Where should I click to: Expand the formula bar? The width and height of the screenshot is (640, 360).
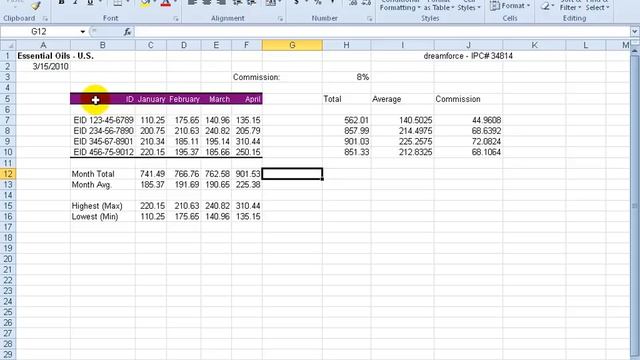pos(635,32)
